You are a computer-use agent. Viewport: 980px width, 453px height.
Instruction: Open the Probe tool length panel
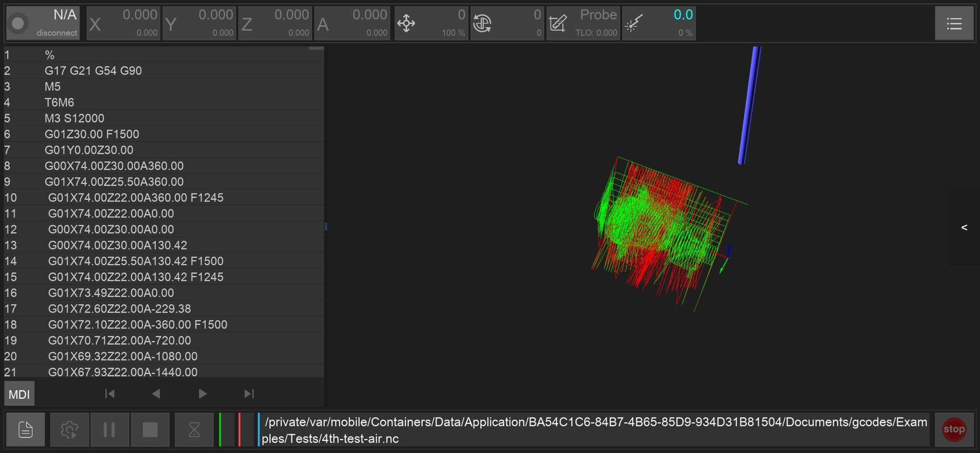click(583, 23)
